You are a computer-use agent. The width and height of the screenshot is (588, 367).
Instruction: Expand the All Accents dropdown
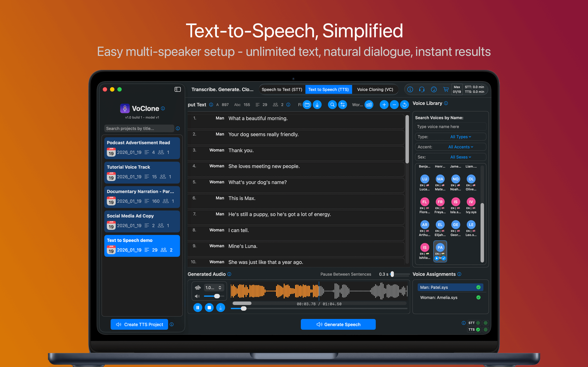460,147
